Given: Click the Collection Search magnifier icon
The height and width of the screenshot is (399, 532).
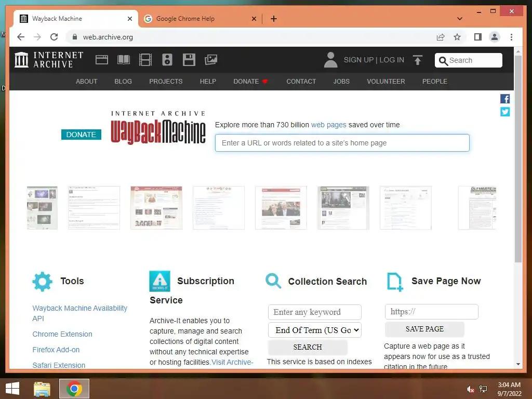Looking at the screenshot, I should coord(273,281).
